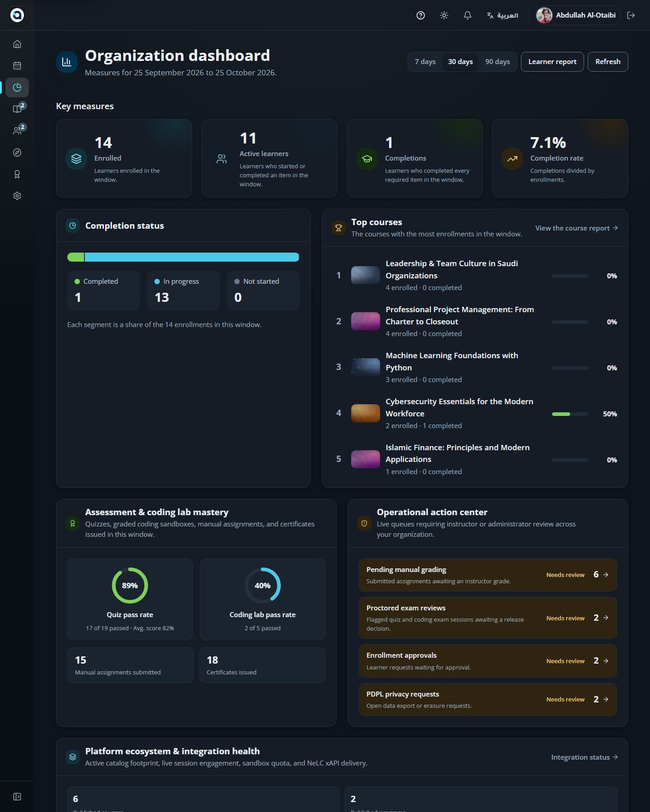Open Islamic Finance: Principles course title
650x812 pixels.
(x=458, y=453)
